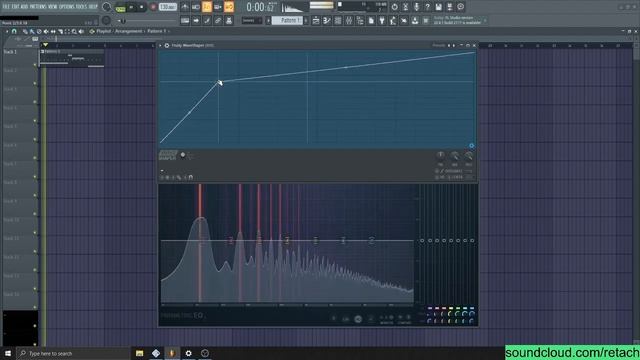Click the transport play button
640x360 pixels.
click(x=131, y=7)
